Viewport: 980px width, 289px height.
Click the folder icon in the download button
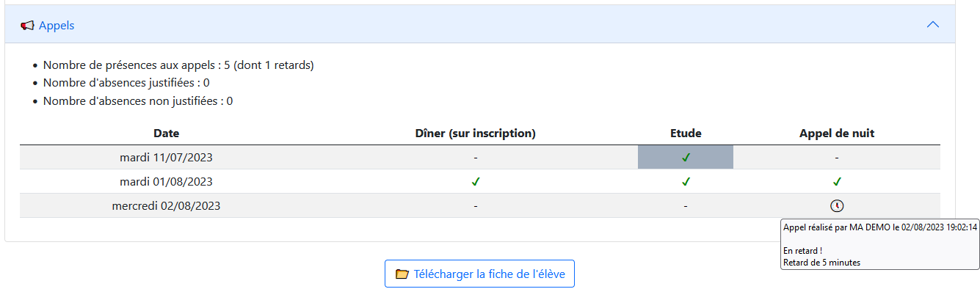click(x=402, y=274)
